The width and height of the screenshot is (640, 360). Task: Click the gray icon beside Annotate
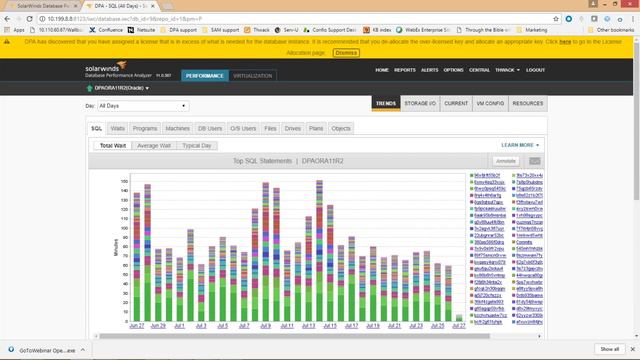tap(535, 161)
